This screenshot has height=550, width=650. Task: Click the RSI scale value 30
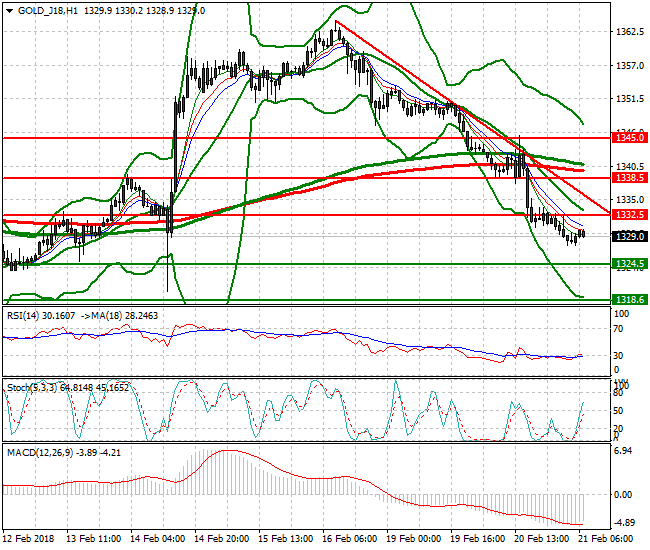[618, 356]
